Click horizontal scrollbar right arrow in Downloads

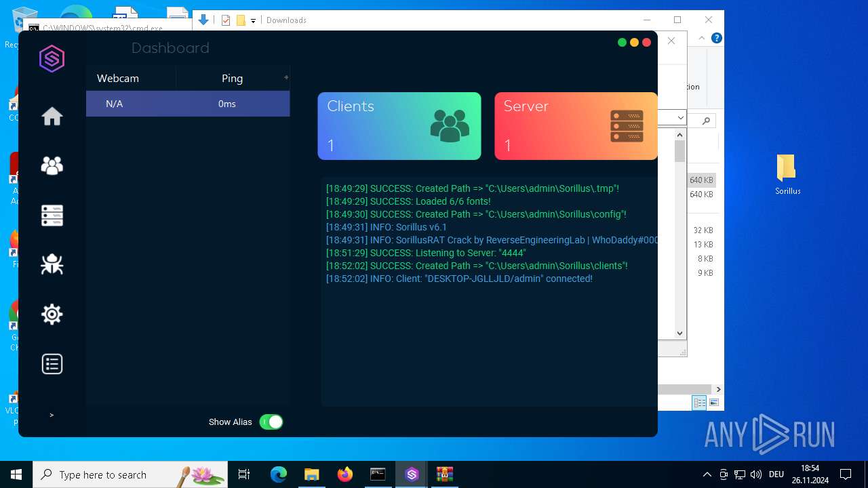pyautogui.click(x=718, y=389)
